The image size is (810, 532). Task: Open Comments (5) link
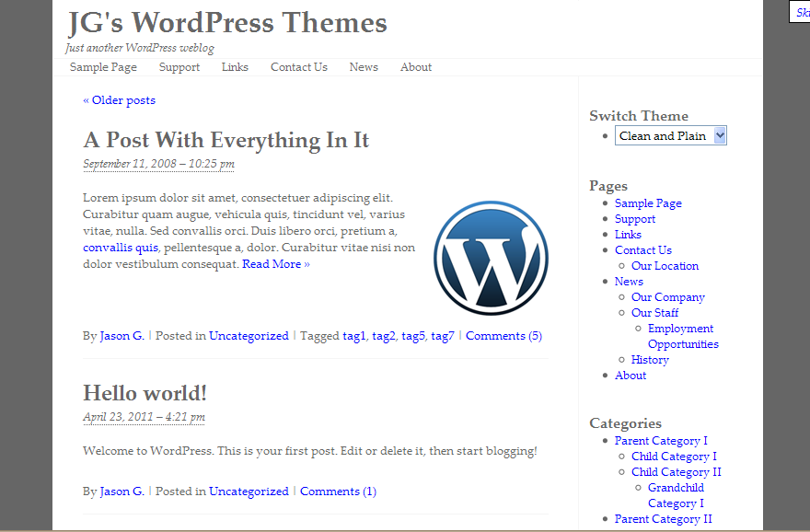point(503,336)
